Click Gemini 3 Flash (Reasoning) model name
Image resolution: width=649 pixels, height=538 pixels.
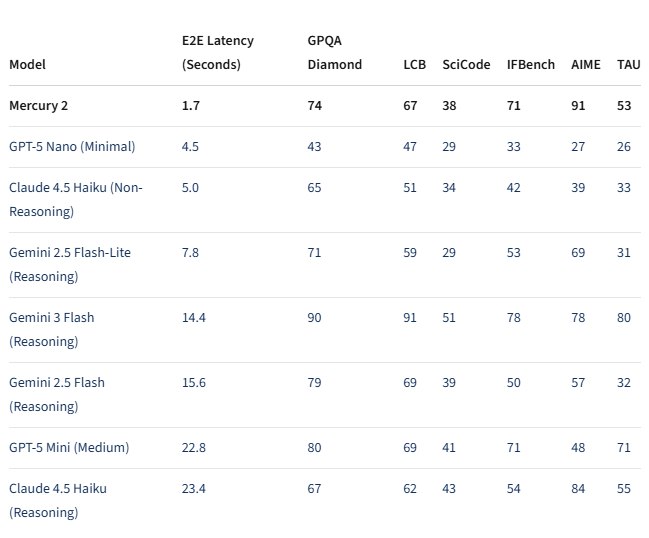(x=52, y=329)
